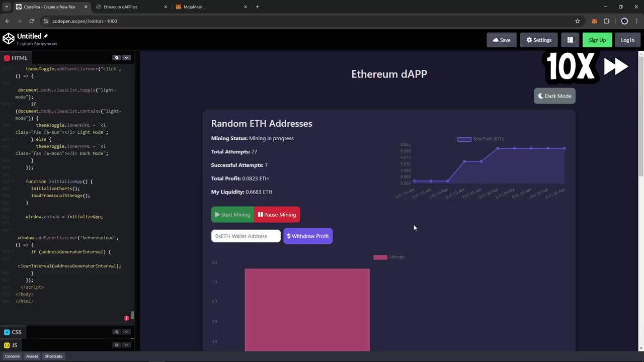View site information icon in address bar
The image size is (644, 362).
(x=46, y=21)
